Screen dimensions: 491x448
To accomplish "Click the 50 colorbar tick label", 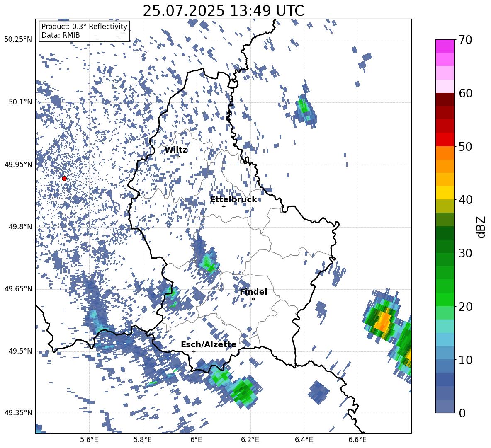I will [466, 146].
